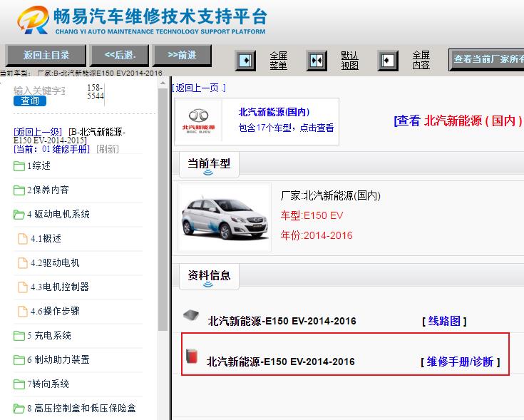This screenshot has width=524, height=420.
Task: Open the 4.1概述 page
Action: click(x=46, y=239)
